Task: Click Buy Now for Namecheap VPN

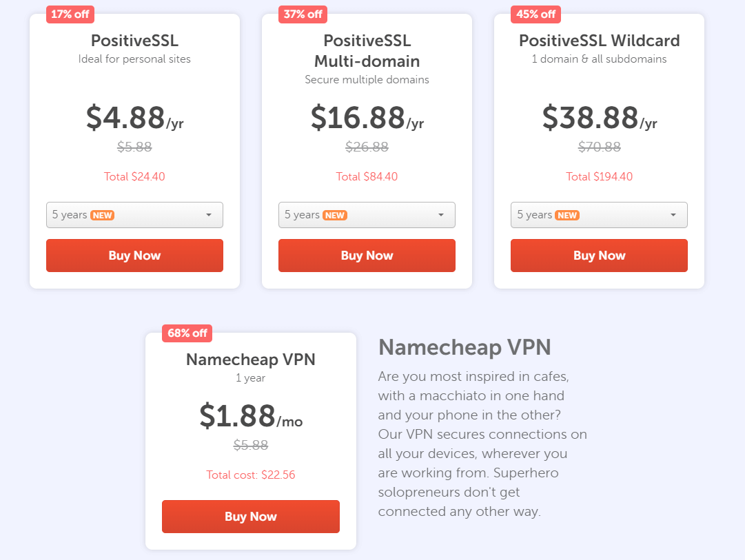Action: [x=251, y=517]
